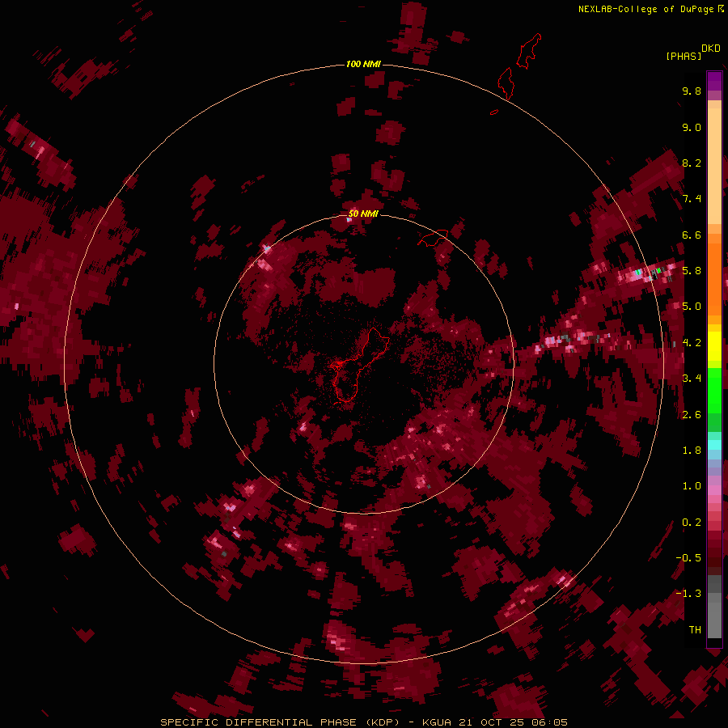Click the 4.2 scale value

click(x=692, y=343)
